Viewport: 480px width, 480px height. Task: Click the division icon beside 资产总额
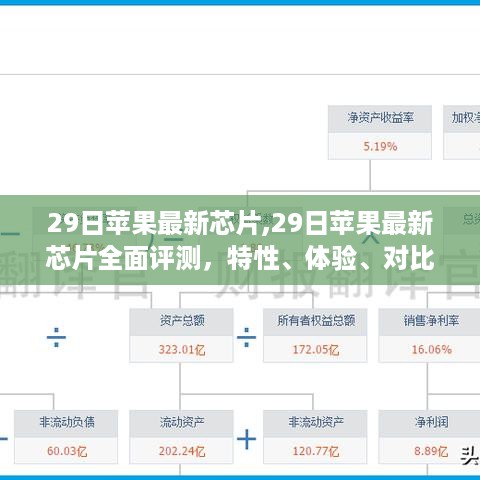[56, 337]
